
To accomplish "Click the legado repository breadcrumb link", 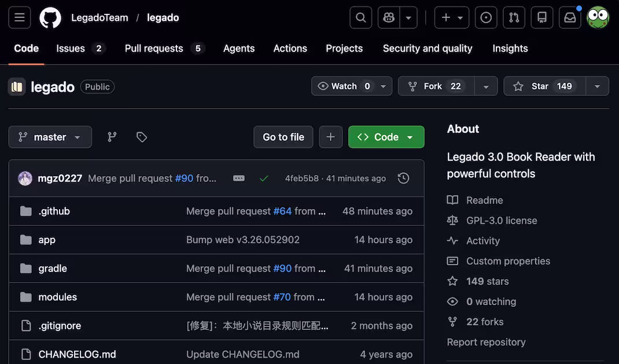I will (x=163, y=18).
